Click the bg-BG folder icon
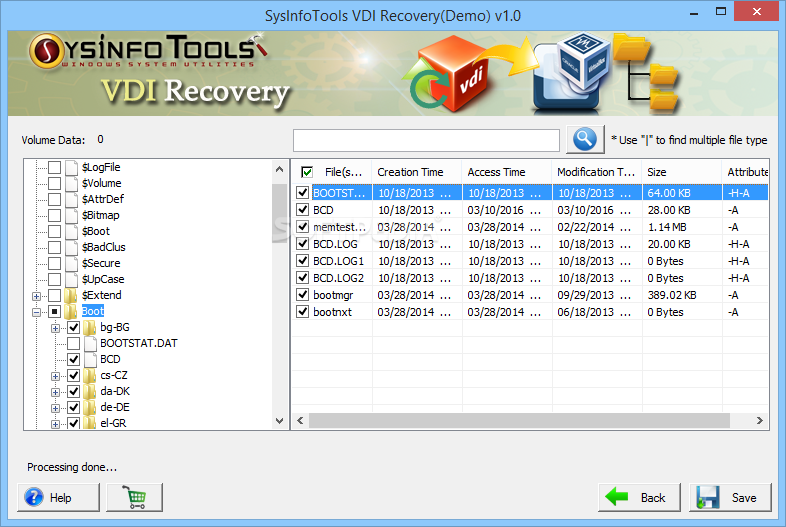The image size is (786, 527). click(x=90, y=327)
